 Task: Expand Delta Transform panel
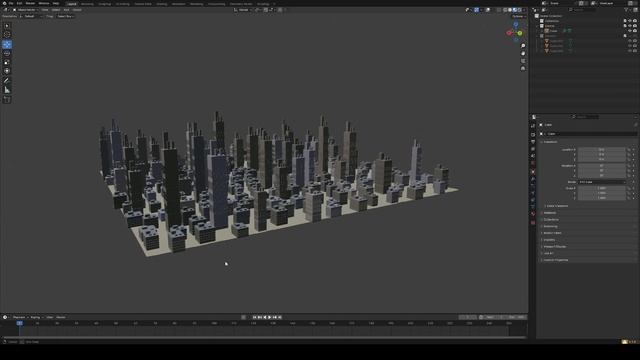(557, 206)
